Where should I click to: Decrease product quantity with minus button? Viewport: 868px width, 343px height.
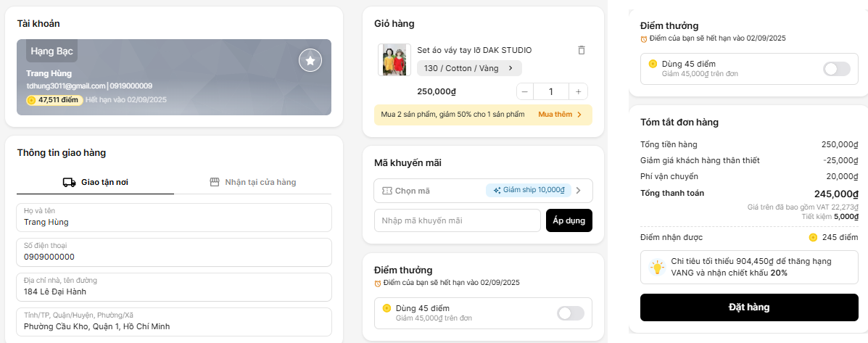[525, 91]
